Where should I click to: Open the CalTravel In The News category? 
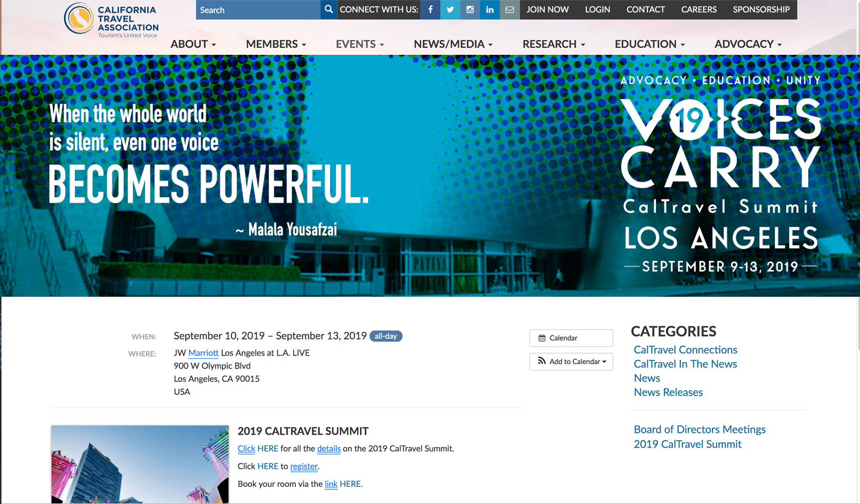pos(685,364)
